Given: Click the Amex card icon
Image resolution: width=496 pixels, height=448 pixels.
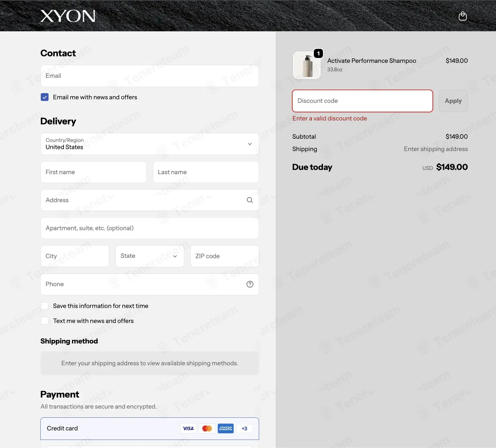Looking at the screenshot, I should click(226, 428).
